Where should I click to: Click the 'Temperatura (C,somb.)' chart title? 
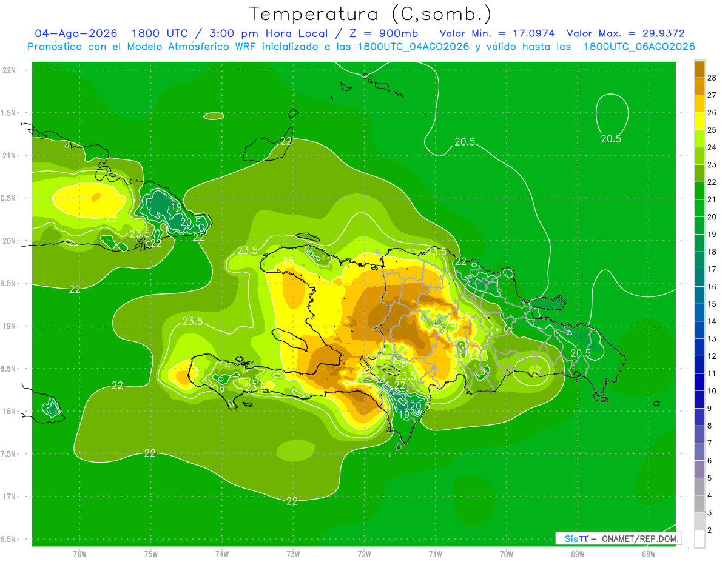[370, 14]
